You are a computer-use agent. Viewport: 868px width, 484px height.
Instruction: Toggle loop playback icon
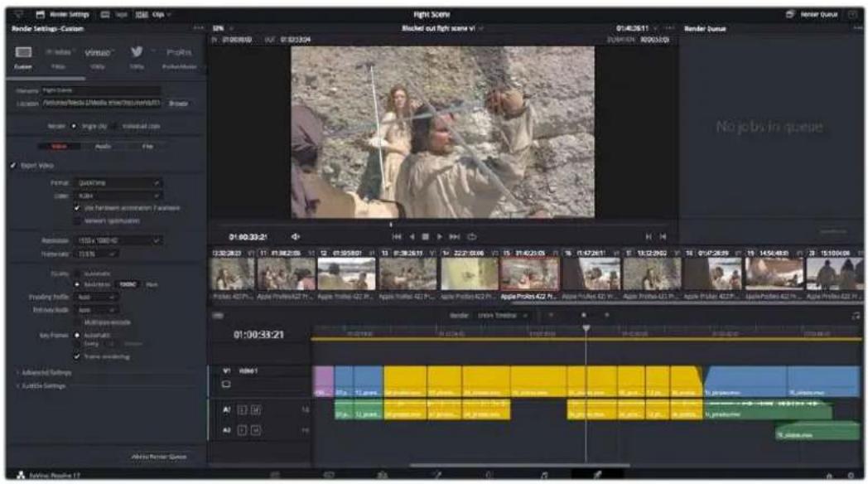tap(471, 236)
